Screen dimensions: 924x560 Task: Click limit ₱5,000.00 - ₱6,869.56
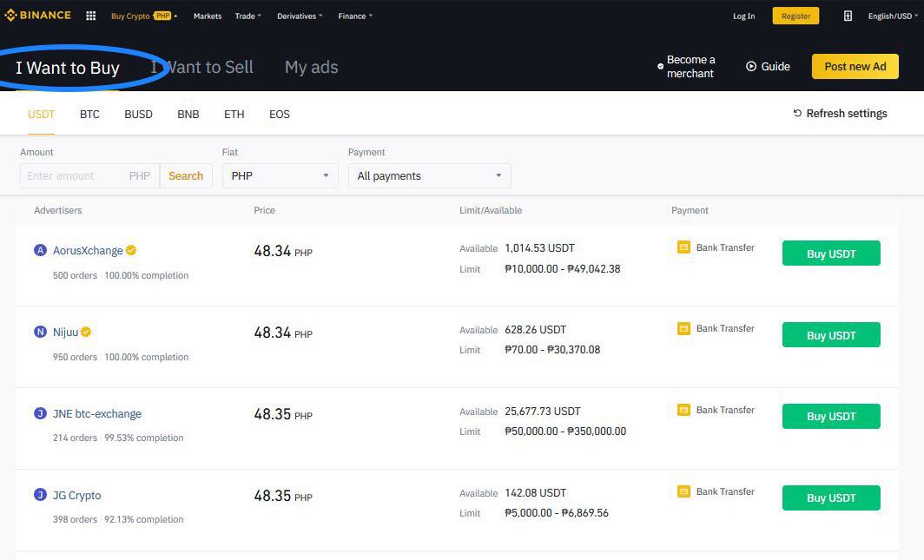[x=557, y=513]
